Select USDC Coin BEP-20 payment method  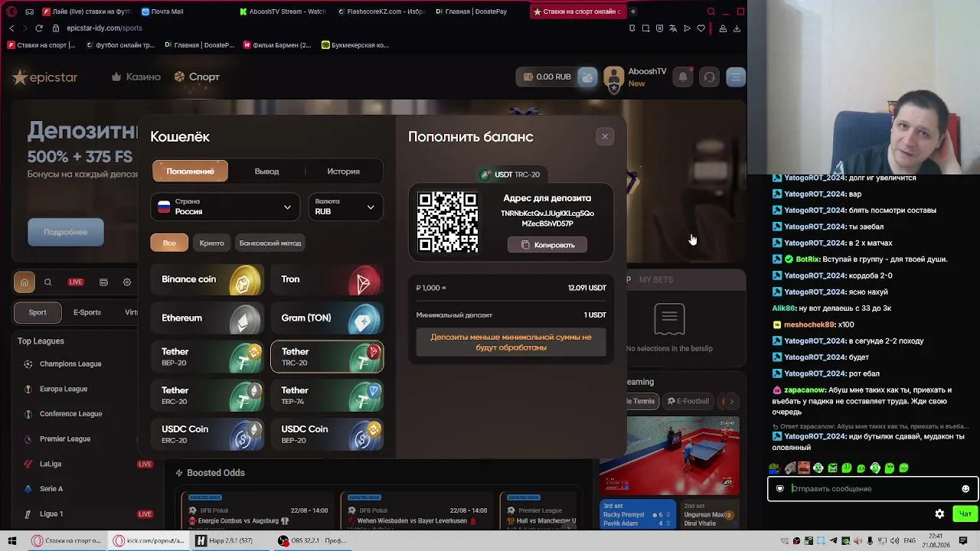[327, 434]
